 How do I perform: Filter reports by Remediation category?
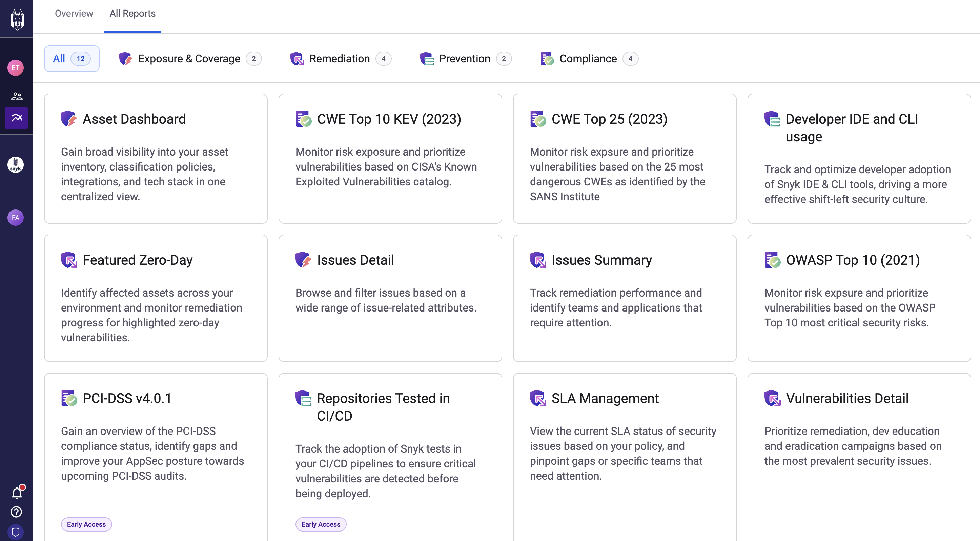[339, 59]
